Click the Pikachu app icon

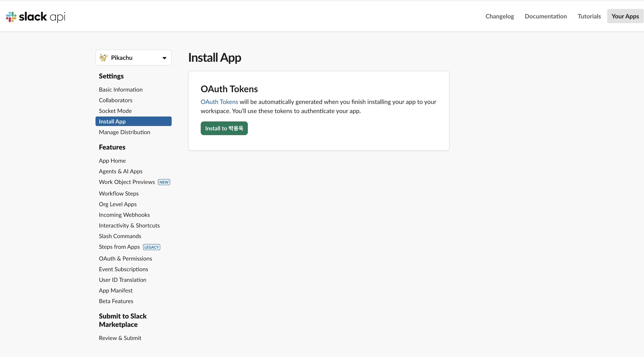point(103,58)
